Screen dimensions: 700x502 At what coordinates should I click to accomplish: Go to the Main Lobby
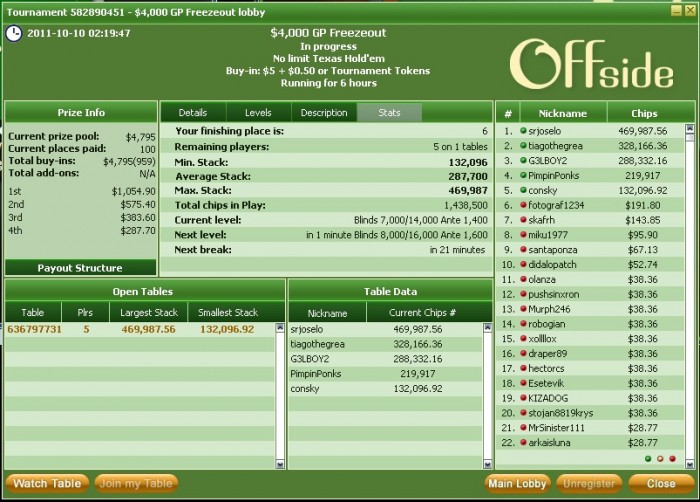tap(517, 484)
